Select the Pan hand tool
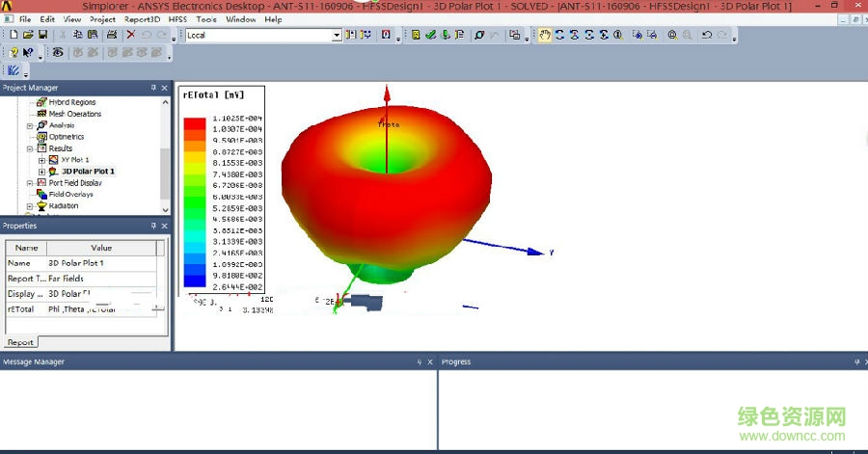The width and height of the screenshot is (868, 454). tap(544, 36)
